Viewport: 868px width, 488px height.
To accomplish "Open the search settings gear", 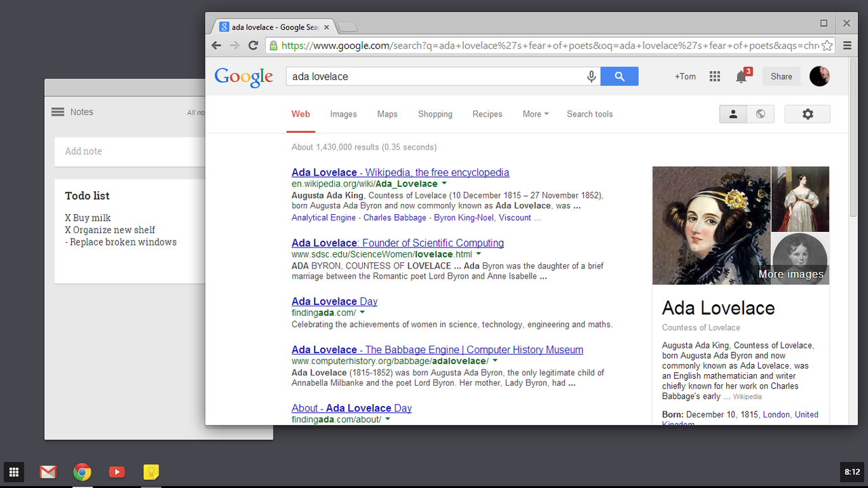I will pyautogui.click(x=807, y=114).
